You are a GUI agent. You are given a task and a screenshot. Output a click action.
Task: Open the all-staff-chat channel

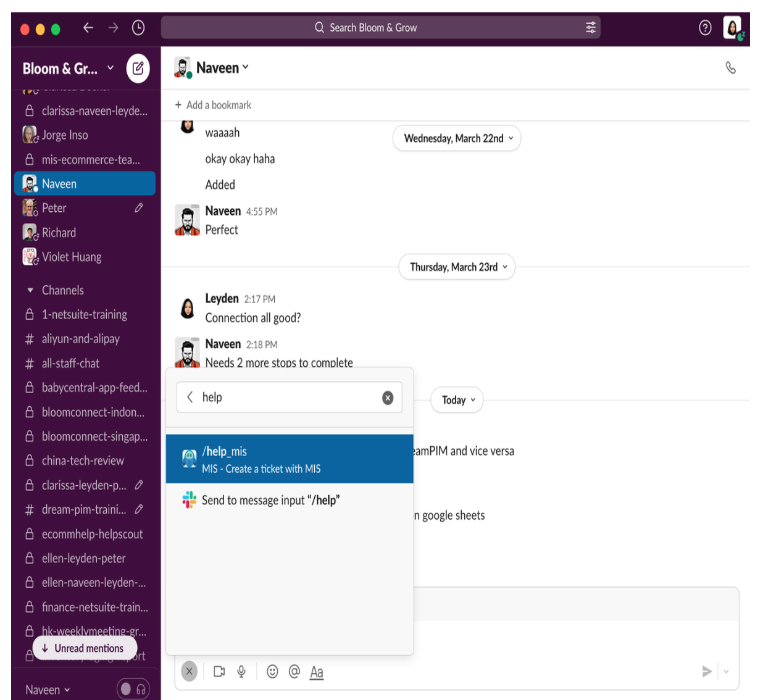(85, 364)
